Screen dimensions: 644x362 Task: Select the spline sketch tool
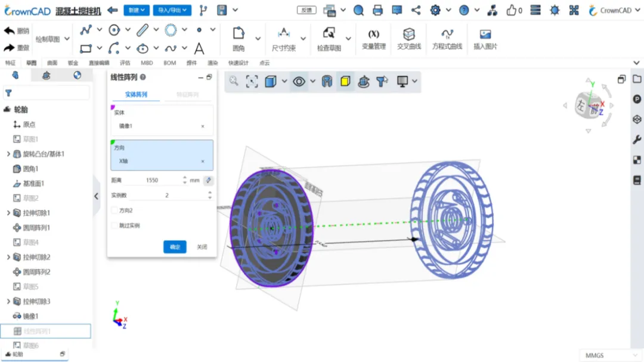tap(171, 48)
